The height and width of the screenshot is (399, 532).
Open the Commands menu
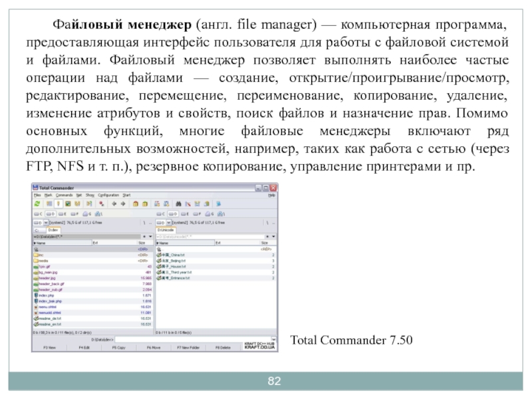64,196
